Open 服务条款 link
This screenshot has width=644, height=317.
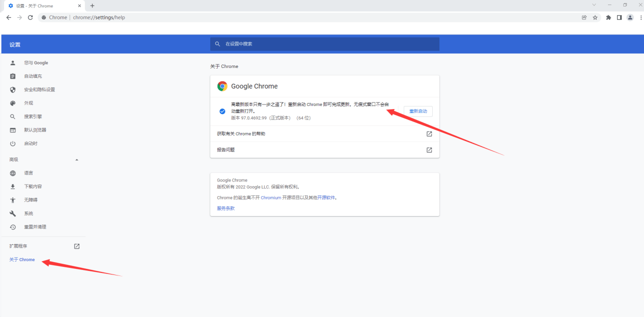[226, 208]
